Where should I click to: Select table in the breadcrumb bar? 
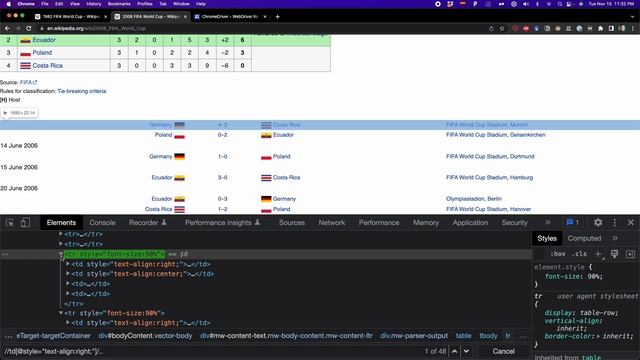point(463,336)
